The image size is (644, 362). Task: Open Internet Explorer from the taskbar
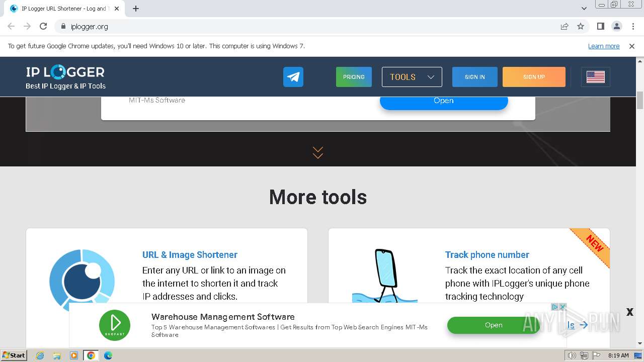coord(40,355)
